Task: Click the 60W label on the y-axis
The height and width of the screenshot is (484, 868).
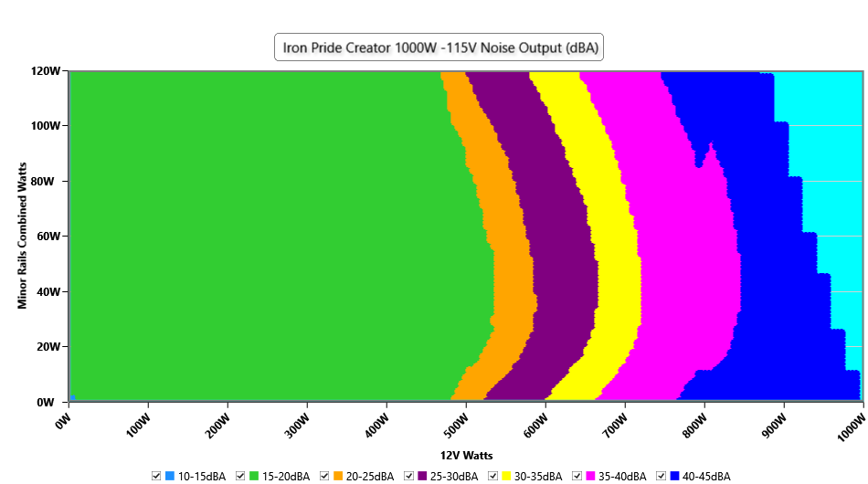Action: click(48, 237)
